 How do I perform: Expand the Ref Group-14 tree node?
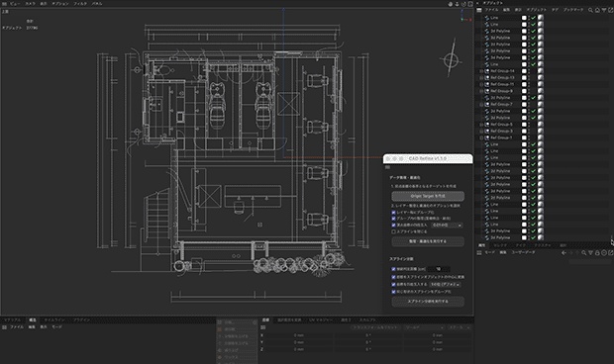481,71
